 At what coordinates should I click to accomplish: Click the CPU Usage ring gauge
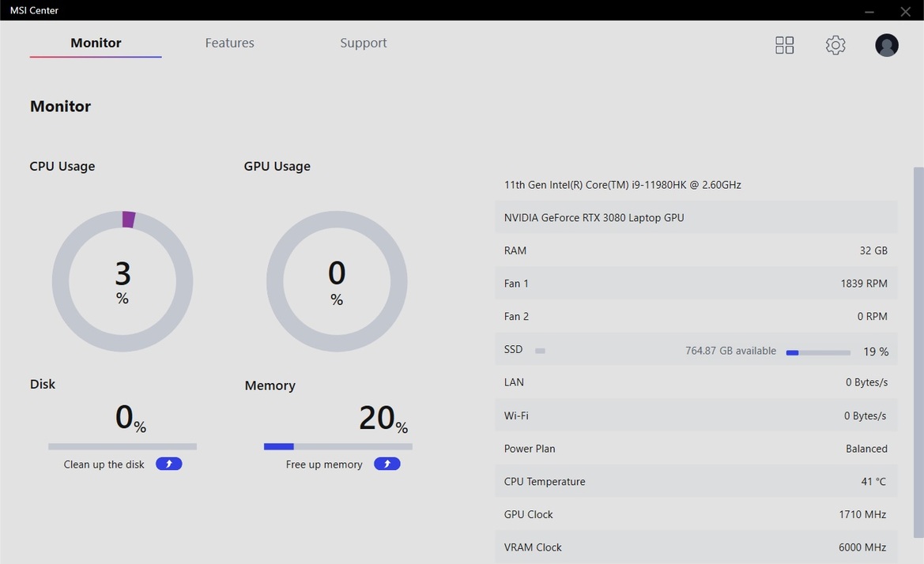[x=123, y=281]
